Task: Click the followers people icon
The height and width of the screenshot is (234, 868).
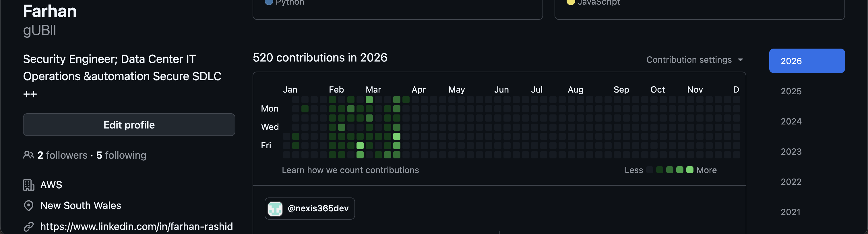Action: pyautogui.click(x=29, y=155)
